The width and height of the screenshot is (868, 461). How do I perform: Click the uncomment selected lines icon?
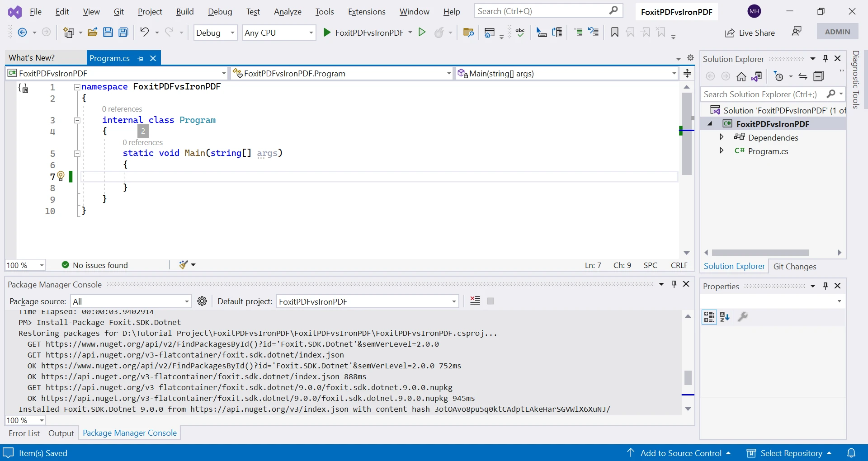pyautogui.click(x=594, y=32)
